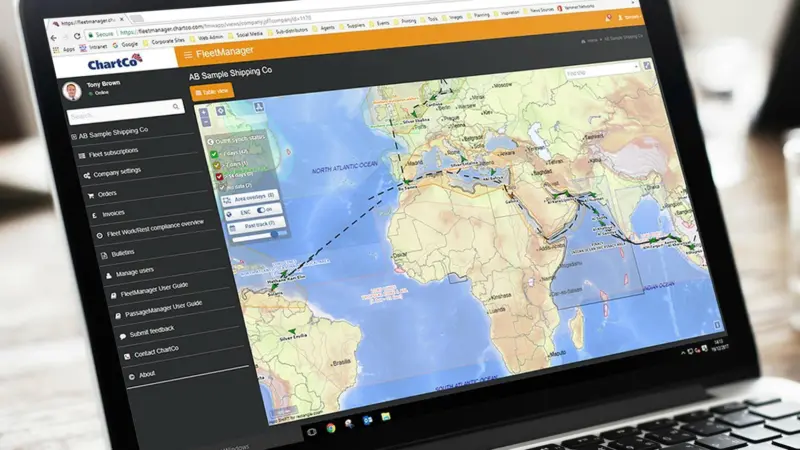The image size is (800, 450).
Task: Click the Invoices pound sign icon
Action: (x=95, y=216)
